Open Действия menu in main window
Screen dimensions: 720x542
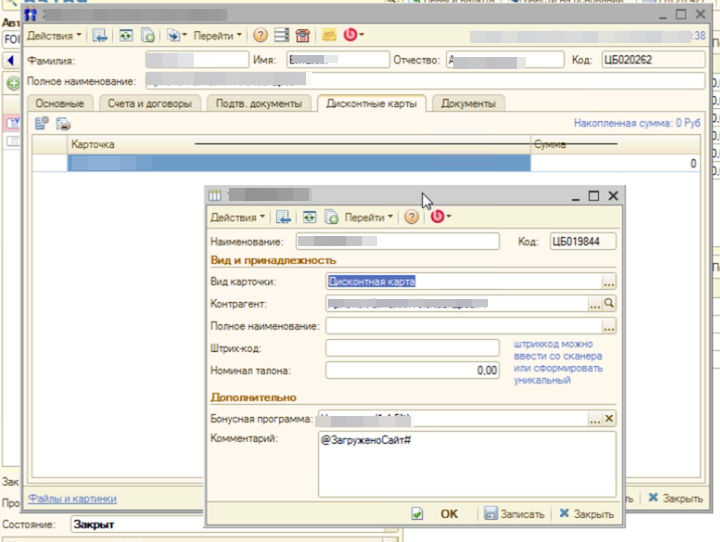coord(53,35)
